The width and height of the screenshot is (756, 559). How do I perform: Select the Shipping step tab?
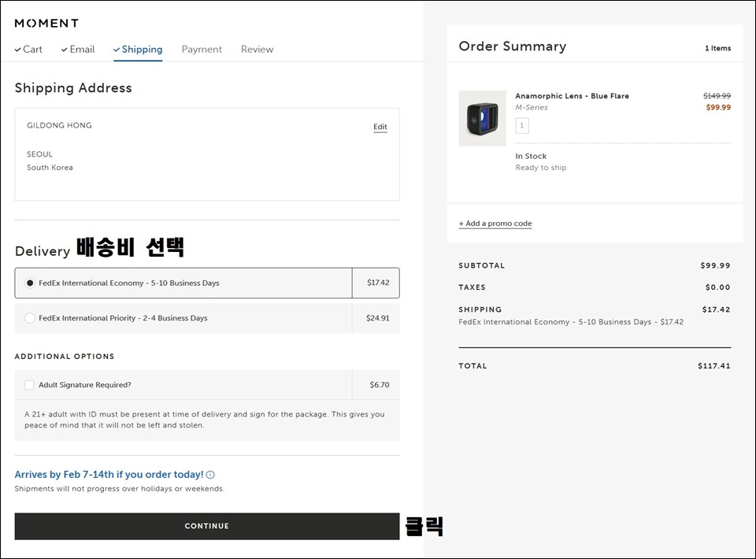pyautogui.click(x=138, y=49)
